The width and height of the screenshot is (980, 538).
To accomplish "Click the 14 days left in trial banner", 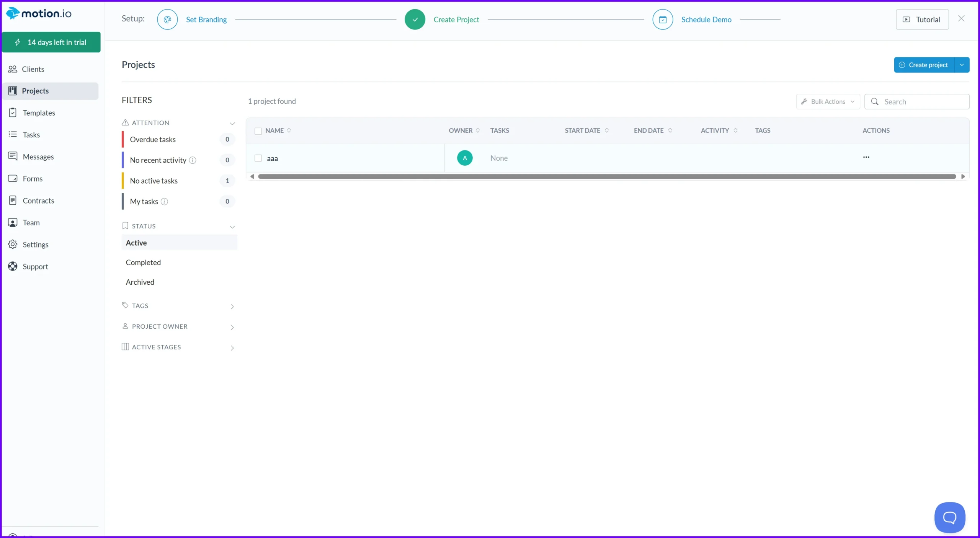I will 51,42.
